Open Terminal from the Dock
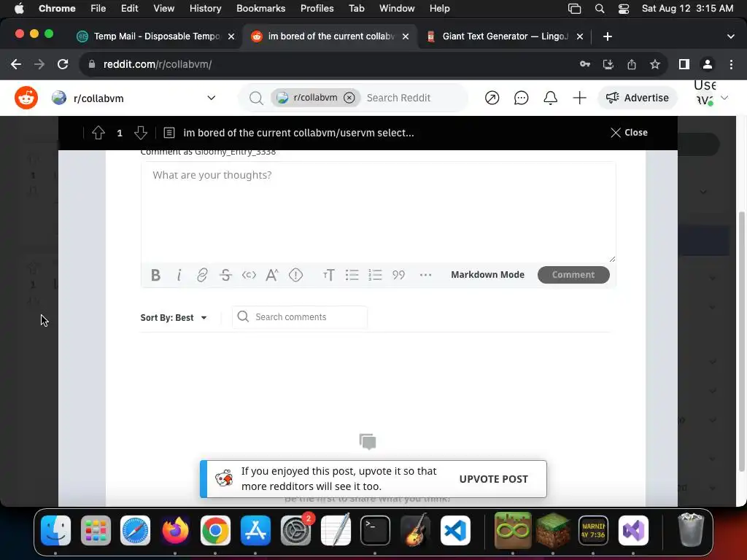Viewport: 747px width, 560px height. (x=375, y=530)
